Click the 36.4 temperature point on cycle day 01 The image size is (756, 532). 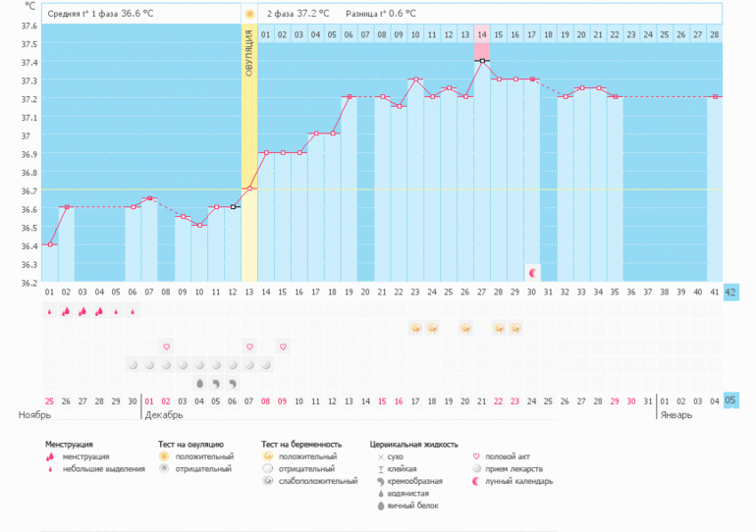pos(49,244)
